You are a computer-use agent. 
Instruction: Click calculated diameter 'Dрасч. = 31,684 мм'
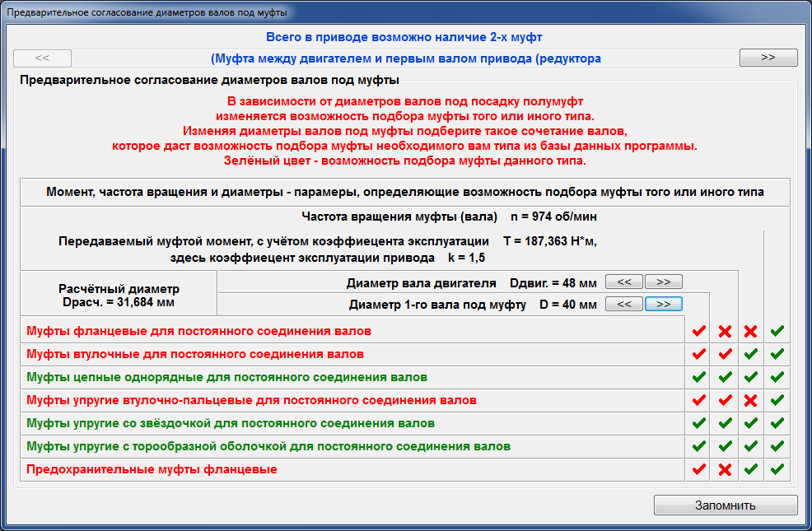coord(118,302)
